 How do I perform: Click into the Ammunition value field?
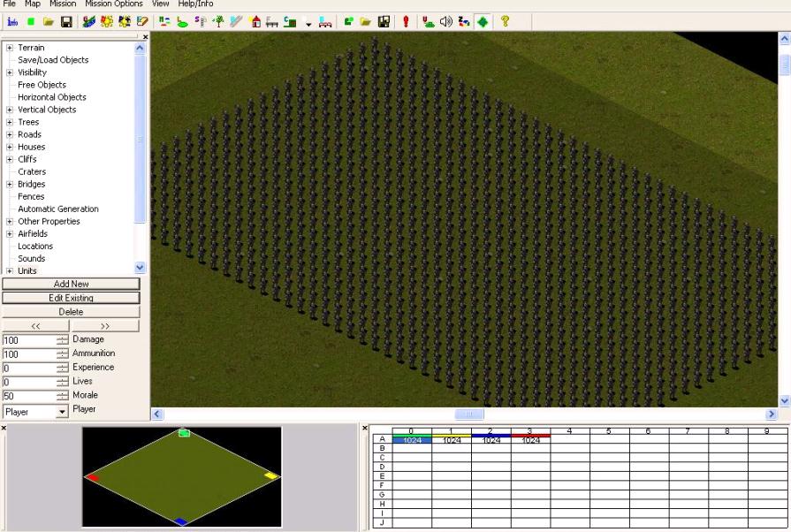29,354
